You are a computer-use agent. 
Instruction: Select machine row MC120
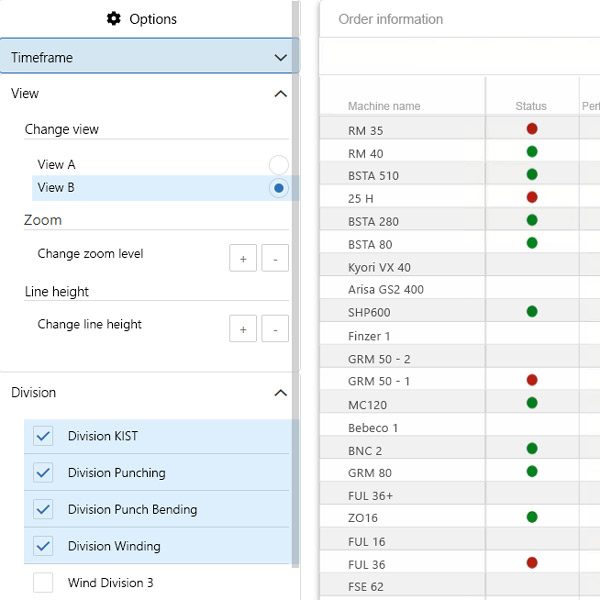460,402
